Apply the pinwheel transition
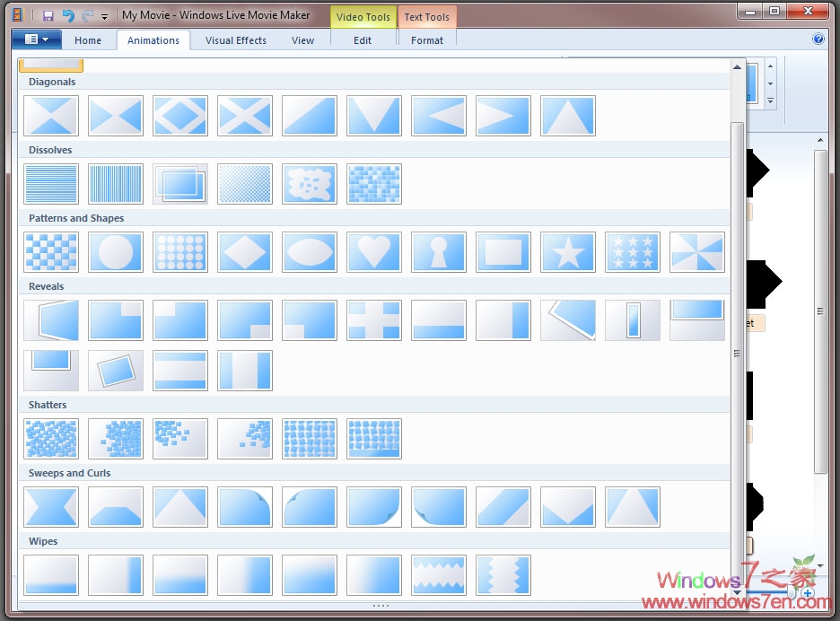Image resolution: width=840 pixels, height=621 pixels. (697, 252)
